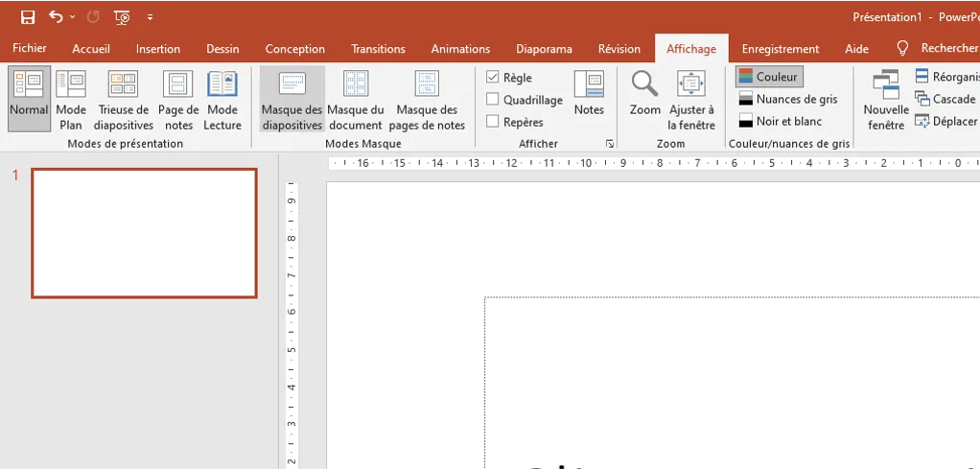Open the Enregistrement tab

point(780,49)
